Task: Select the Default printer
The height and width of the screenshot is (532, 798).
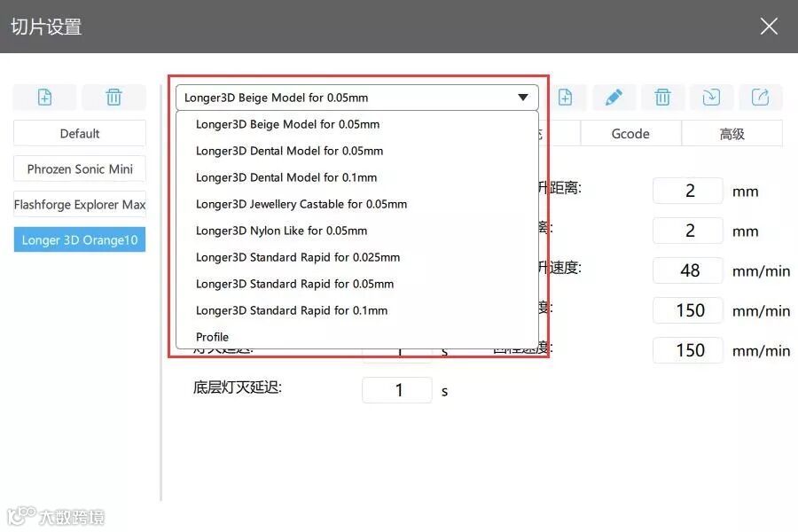Action: (x=80, y=133)
